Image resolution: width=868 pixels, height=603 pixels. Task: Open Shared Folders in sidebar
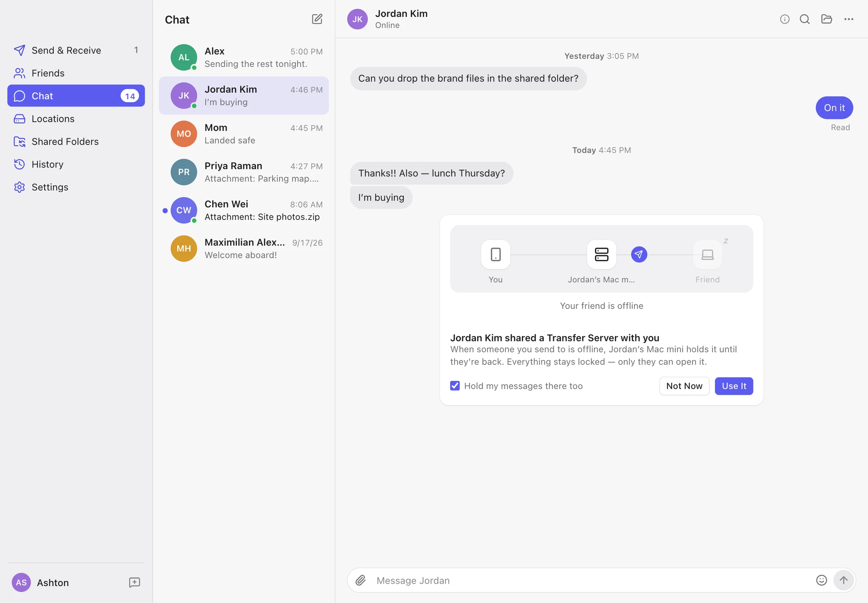[76, 141]
